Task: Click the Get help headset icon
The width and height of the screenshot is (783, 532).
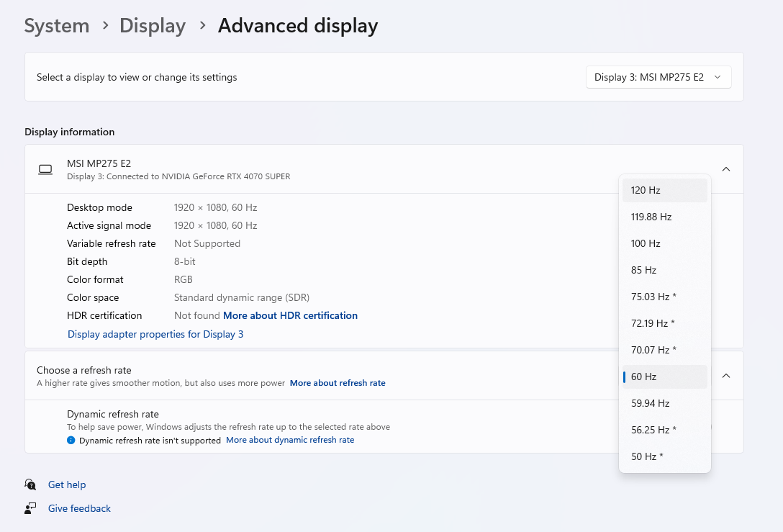Action: pos(30,484)
